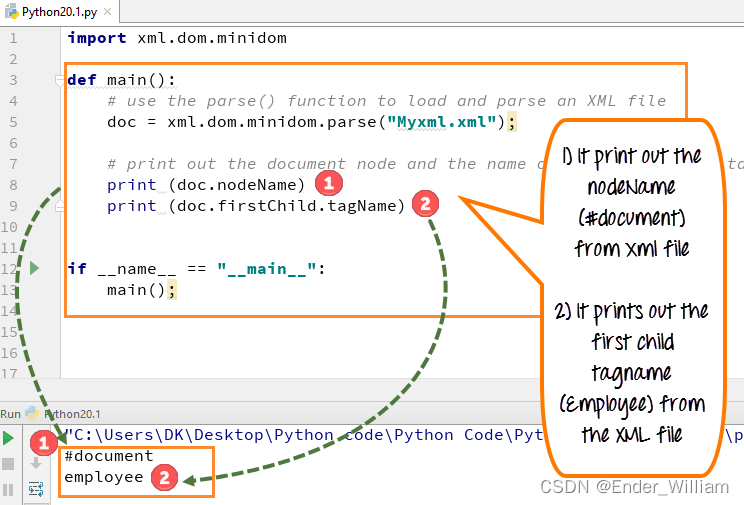The height and width of the screenshot is (505, 744).
Task: Click the 'C:\Users\DK\Desktop' command path line
Action: [304, 435]
